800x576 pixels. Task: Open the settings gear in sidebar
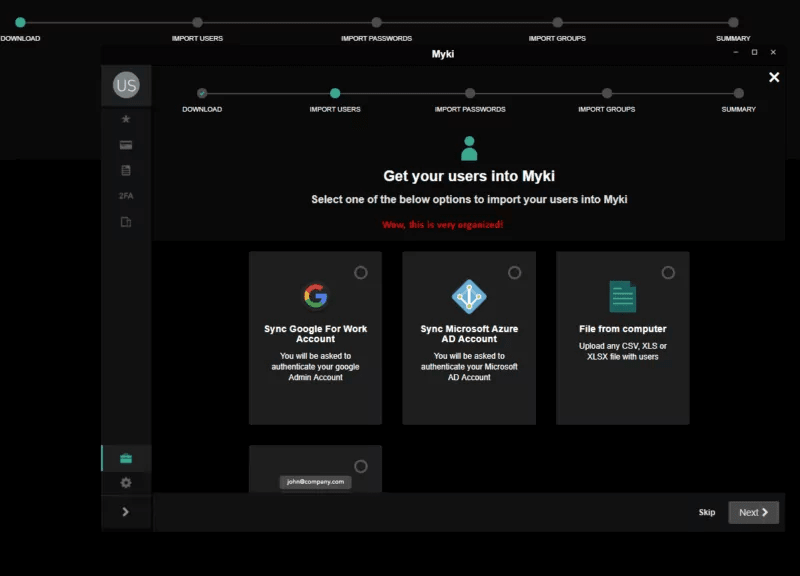coord(126,483)
